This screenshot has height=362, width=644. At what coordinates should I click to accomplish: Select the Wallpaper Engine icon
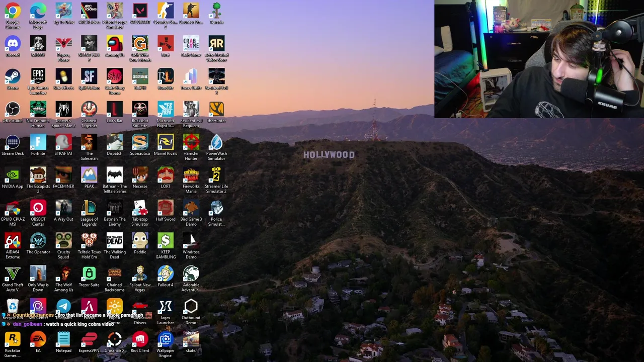[166, 339]
